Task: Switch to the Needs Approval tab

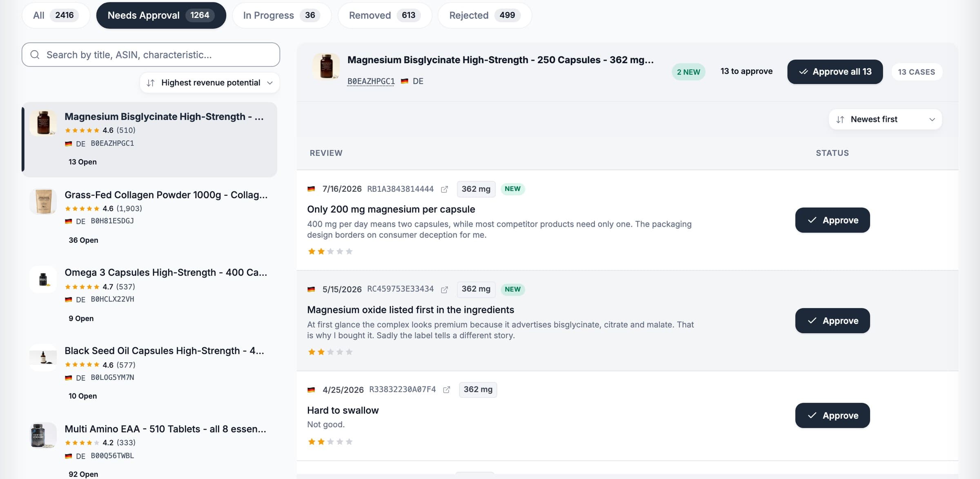Action: [x=161, y=16]
